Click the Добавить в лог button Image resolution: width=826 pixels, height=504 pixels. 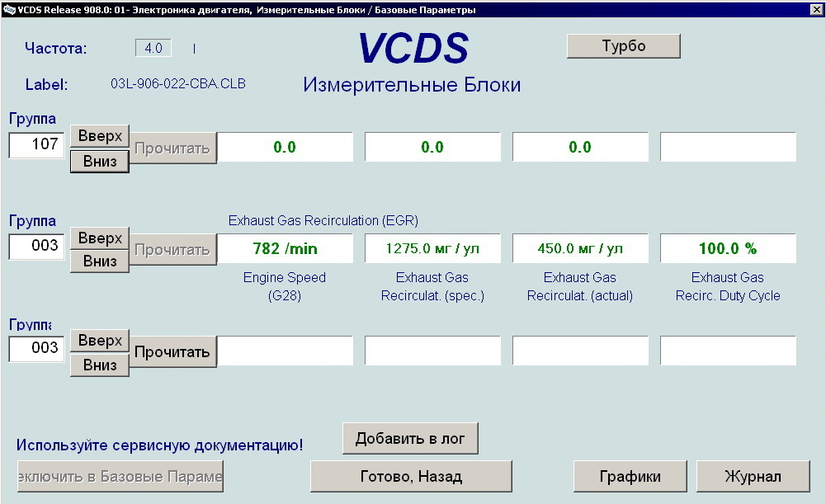[410, 439]
